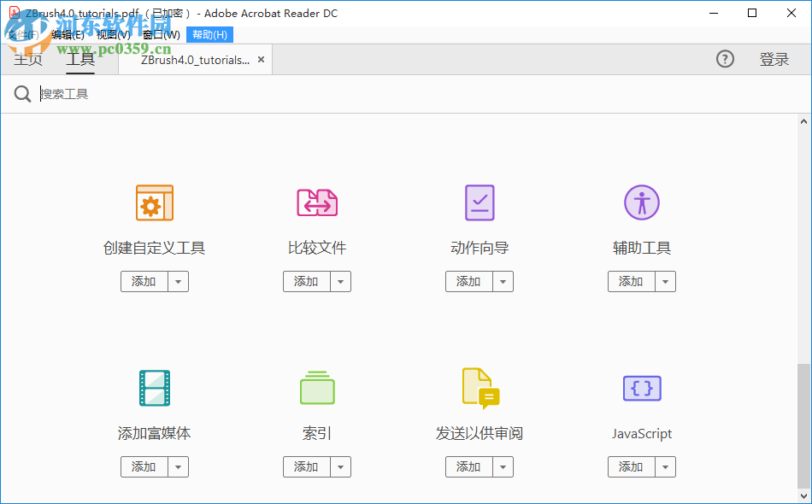This screenshot has width=812, height=504.
Task: Open the help question mark icon
Action: [x=725, y=59]
